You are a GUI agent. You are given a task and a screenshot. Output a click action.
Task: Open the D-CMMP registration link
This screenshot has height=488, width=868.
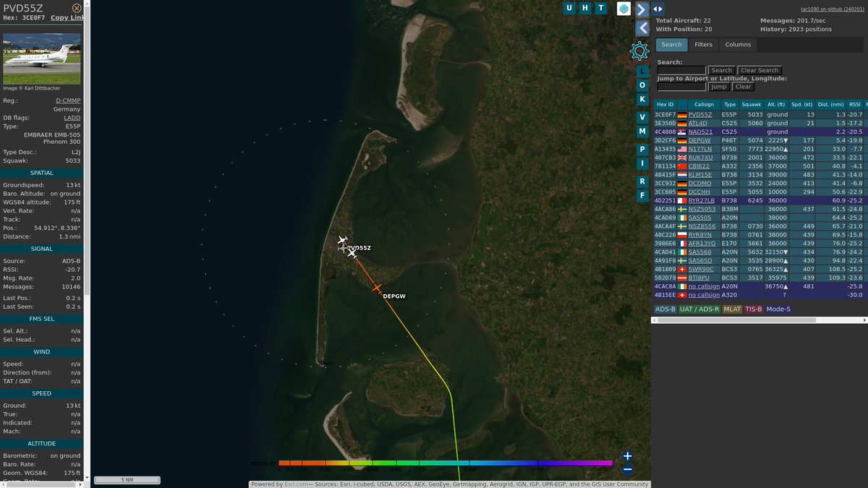(68, 100)
